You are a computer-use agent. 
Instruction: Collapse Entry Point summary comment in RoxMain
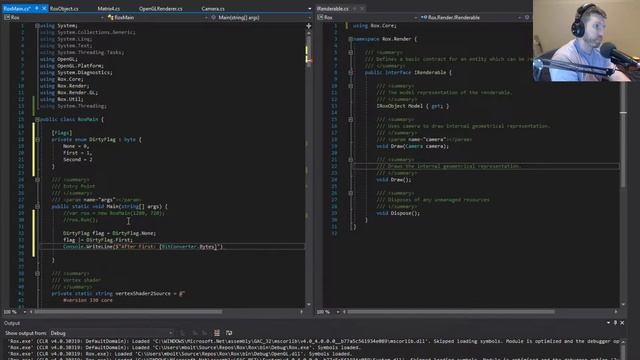tap(37, 180)
